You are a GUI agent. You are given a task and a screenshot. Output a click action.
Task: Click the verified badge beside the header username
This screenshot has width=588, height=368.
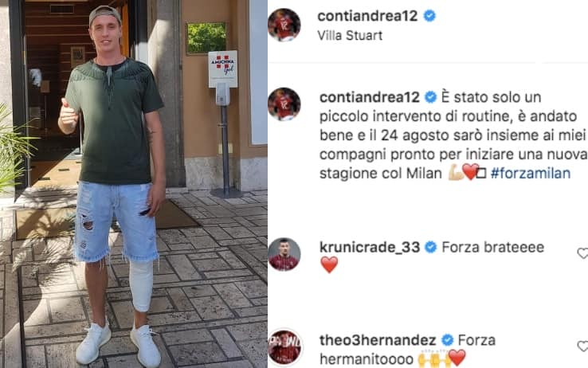pyautogui.click(x=429, y=16)
